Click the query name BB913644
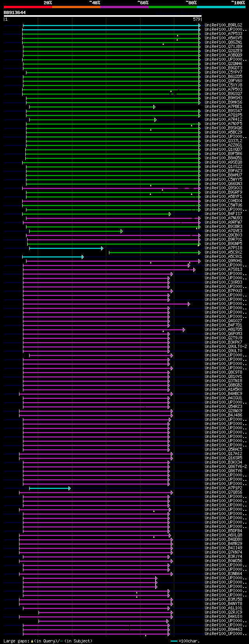 pyautogui.click(x=15, y=12)
